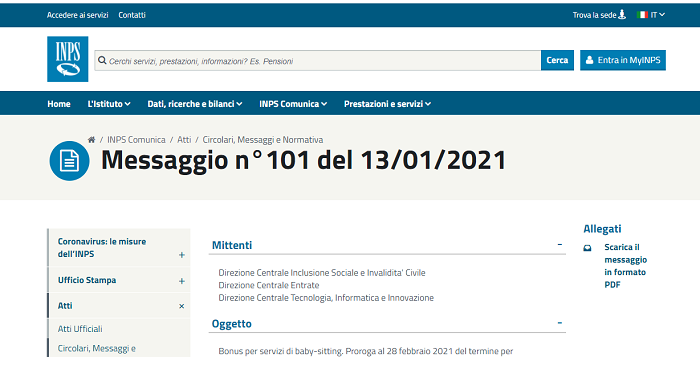The height and width of the screenshot is (370, 700).
Task: Expand Ufficio Stampa with plus sign
Action: 182,281
